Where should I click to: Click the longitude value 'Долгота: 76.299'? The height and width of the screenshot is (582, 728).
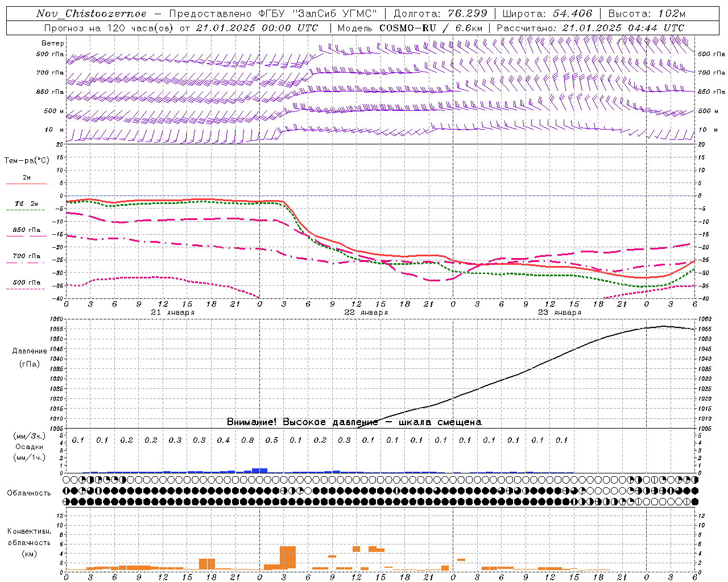coord(440,14)
